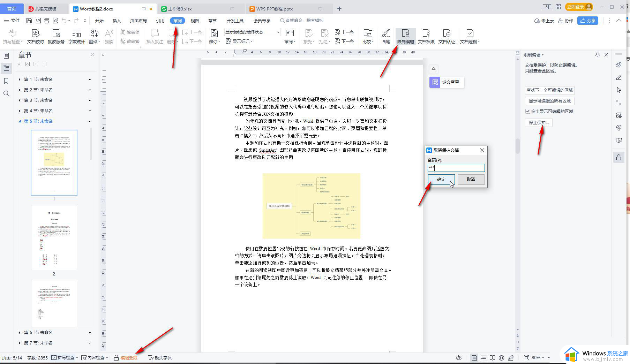Viewport: 630px width, 364px height.
Task: Open the 开始 ribbon tab
Action: click(99, 21)
